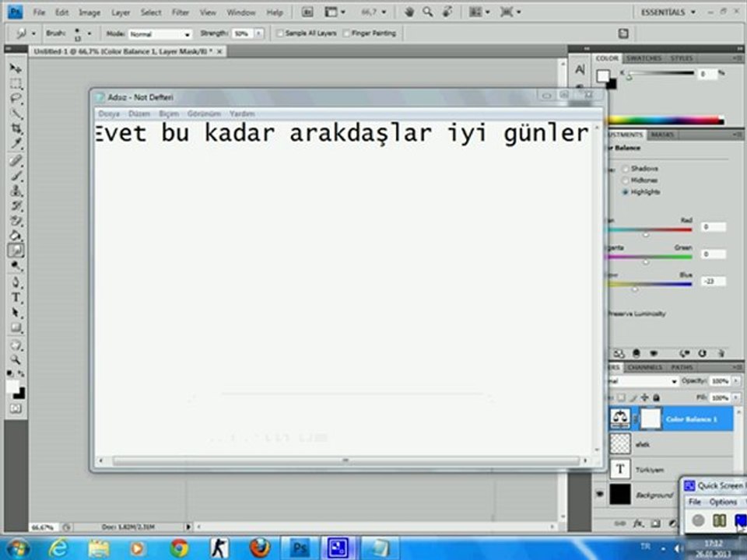Click the Quick Screen record button
The height and width of the screenshot is (560, 747).
(698, 520)
